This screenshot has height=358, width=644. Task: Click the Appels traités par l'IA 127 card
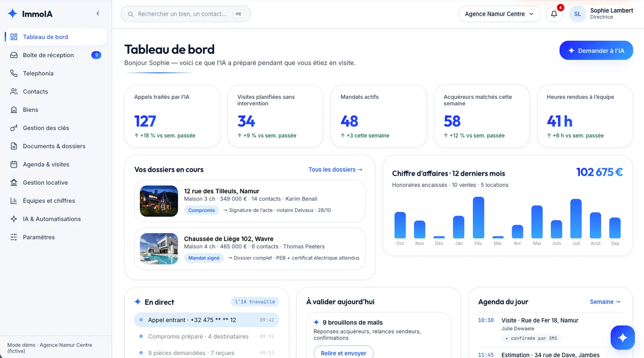click(172, 116)
